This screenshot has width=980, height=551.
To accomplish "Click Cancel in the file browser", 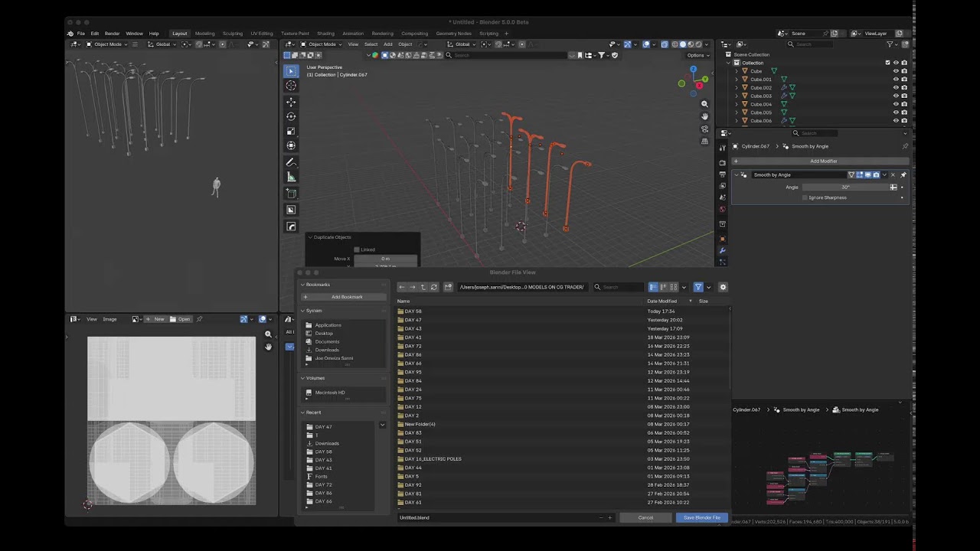I will [645, 517].
